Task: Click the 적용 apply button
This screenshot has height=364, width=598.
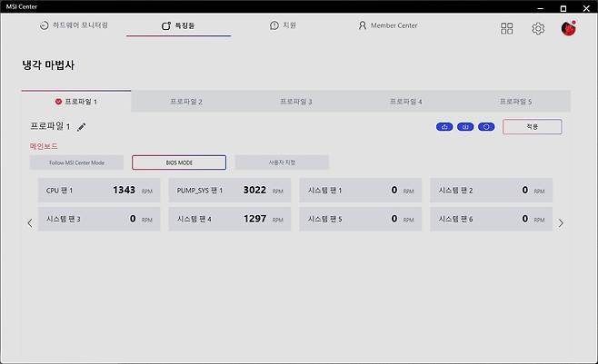Action: (532, 127)
